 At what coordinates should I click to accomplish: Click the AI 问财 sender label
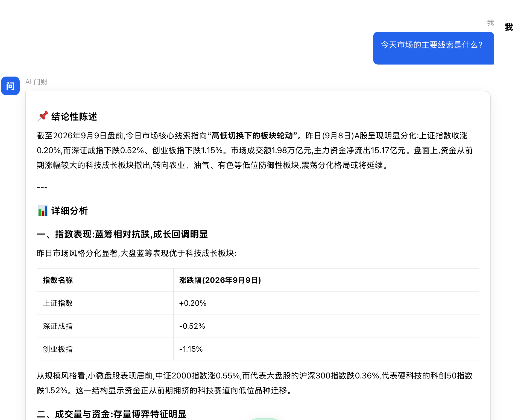(x=36, y=82)
